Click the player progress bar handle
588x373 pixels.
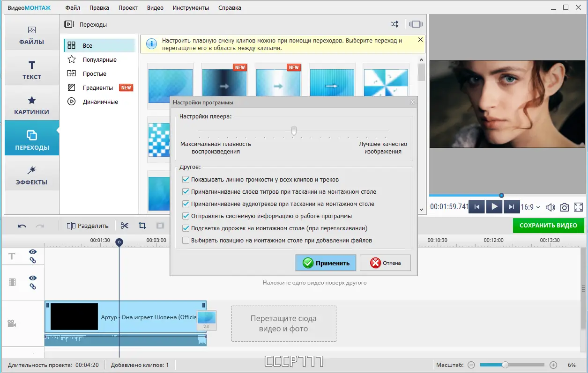pos(501,195)
